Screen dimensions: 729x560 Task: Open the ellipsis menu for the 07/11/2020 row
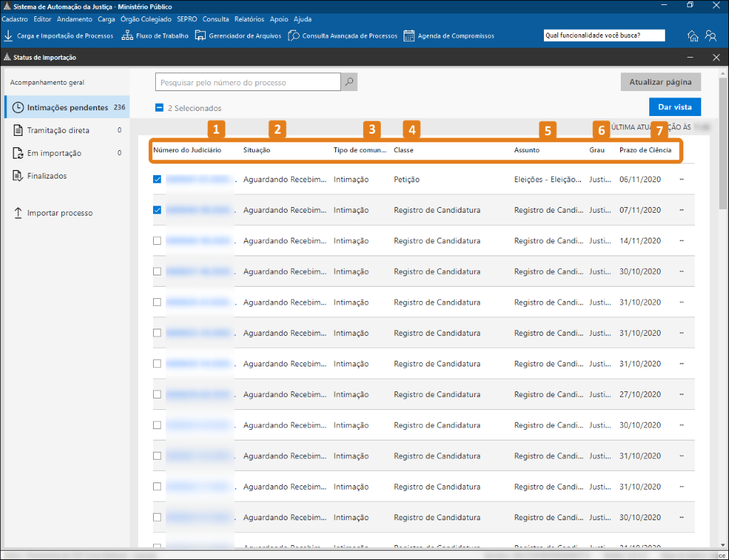682,210
